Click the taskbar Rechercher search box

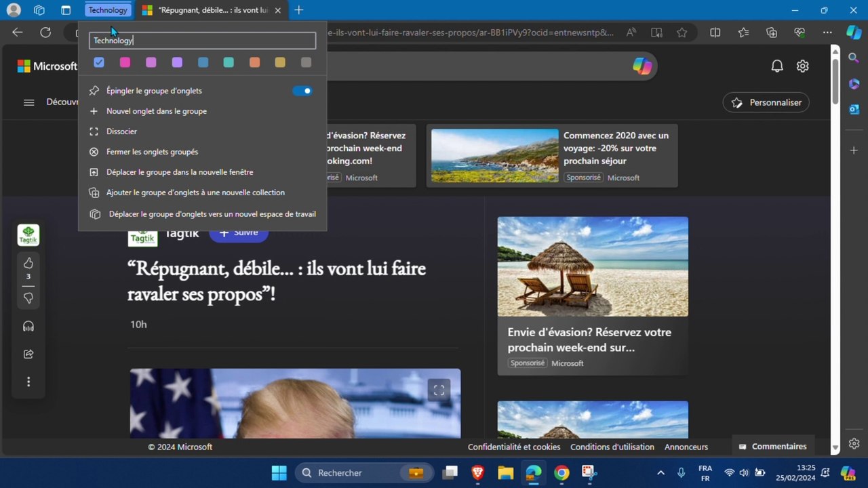point(363,472)
